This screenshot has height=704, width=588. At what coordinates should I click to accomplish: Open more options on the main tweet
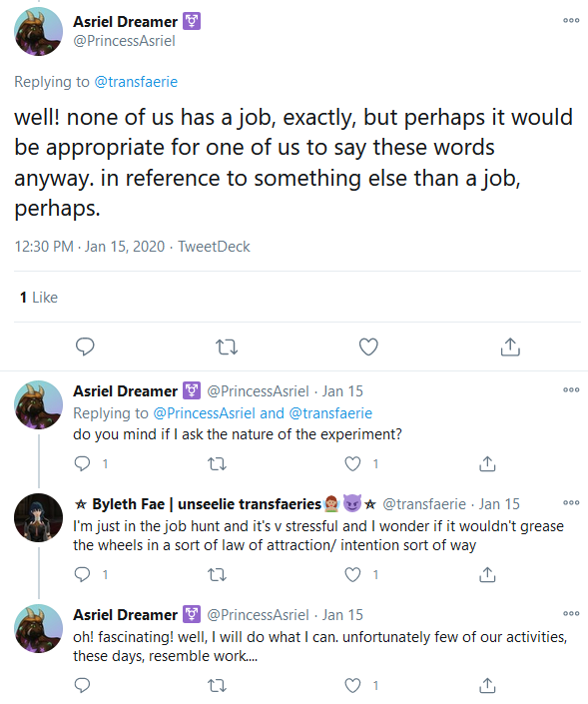point(571,20)
